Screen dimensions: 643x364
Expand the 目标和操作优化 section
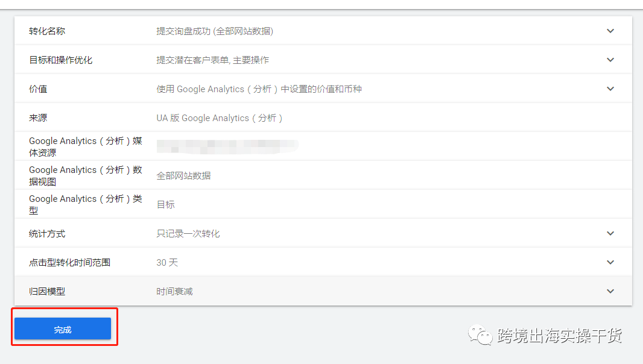pyautogui.click(x=610, y=60)
